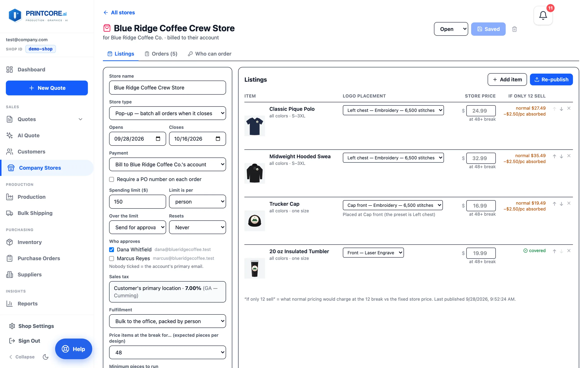Uncheck Dana Whitfield as approver

[111, 250]
